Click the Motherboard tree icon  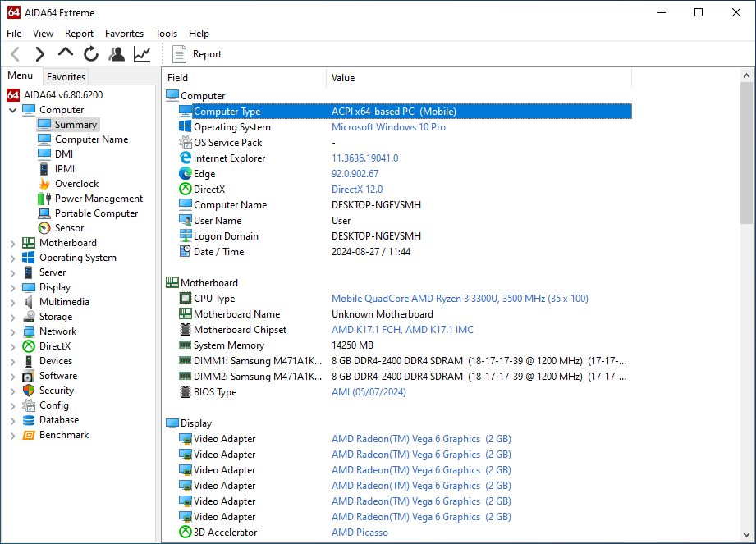click(29, 243)
